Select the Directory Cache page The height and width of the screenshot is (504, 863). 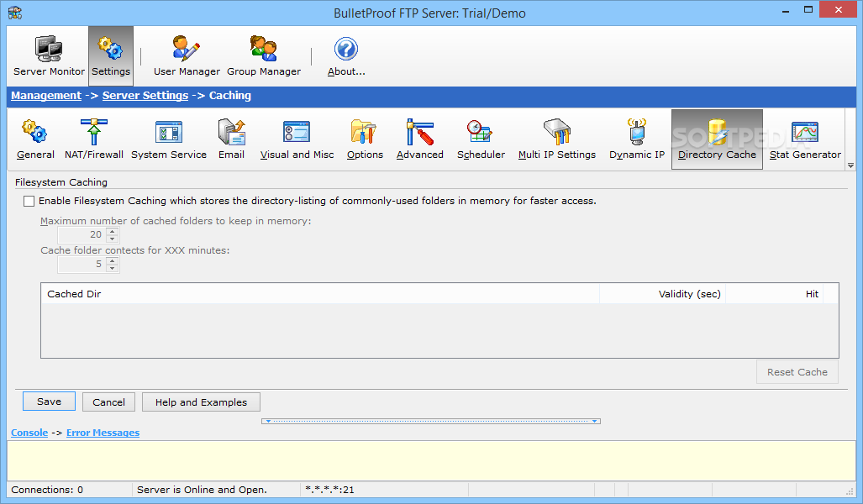point(717,139)
